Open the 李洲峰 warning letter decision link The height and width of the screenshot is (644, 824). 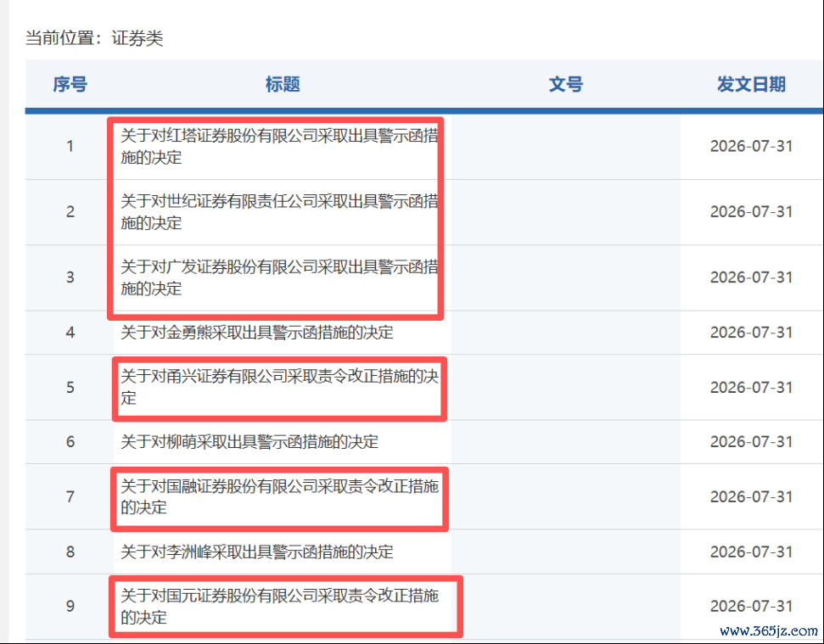pos(257,552)
